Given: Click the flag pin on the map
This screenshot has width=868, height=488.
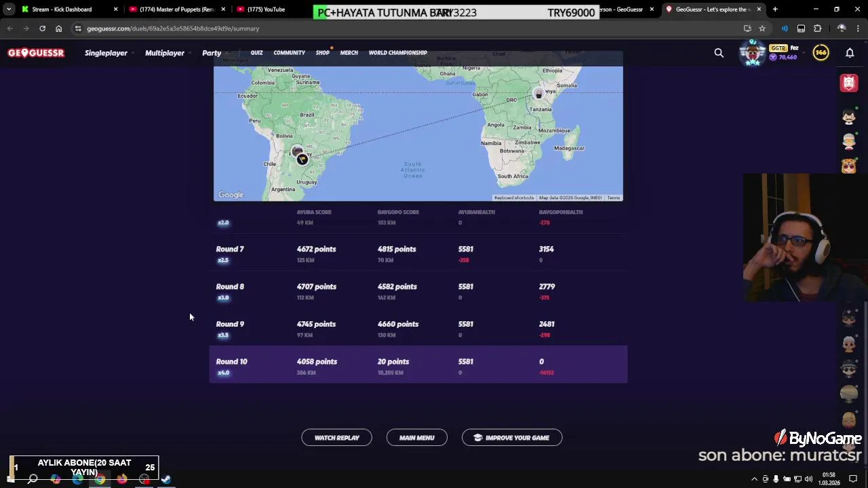Looking at the screenshot, I should point(302,159).
